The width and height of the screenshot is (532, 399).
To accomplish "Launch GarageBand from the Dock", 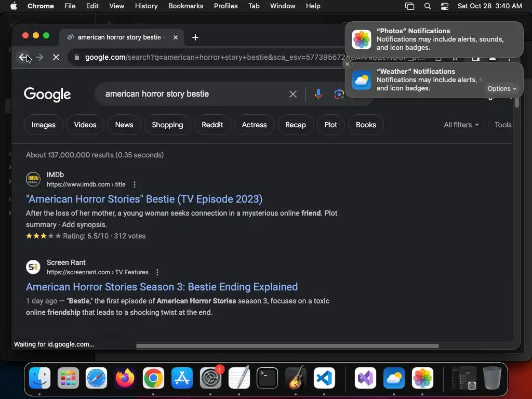I will click(296, 378).
